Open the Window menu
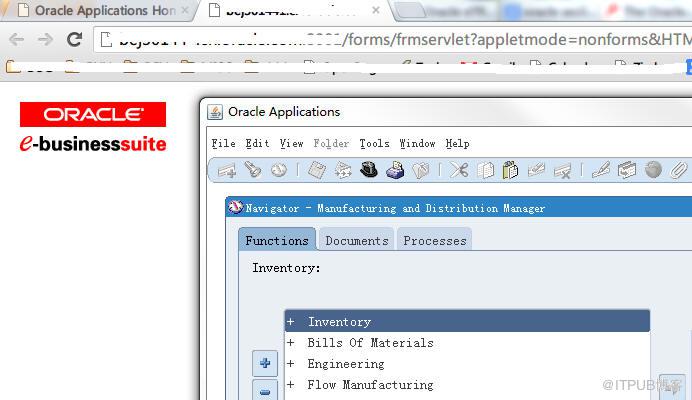 pos(417,143)
